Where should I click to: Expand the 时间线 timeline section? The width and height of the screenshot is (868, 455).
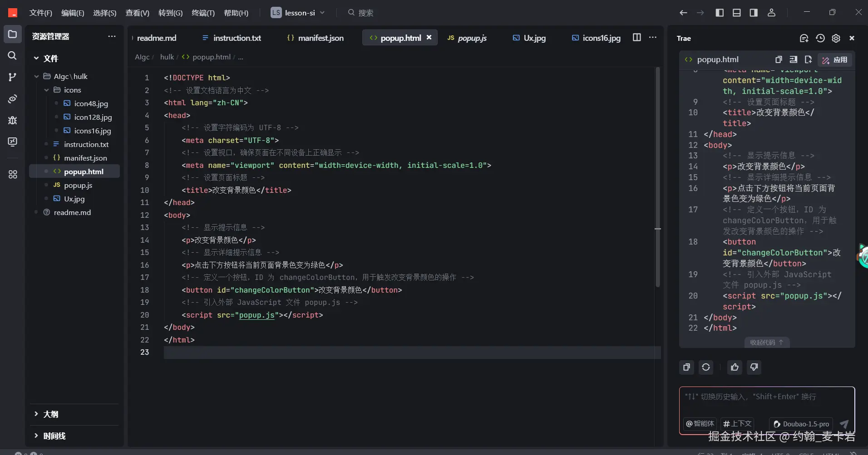point(49,436)
